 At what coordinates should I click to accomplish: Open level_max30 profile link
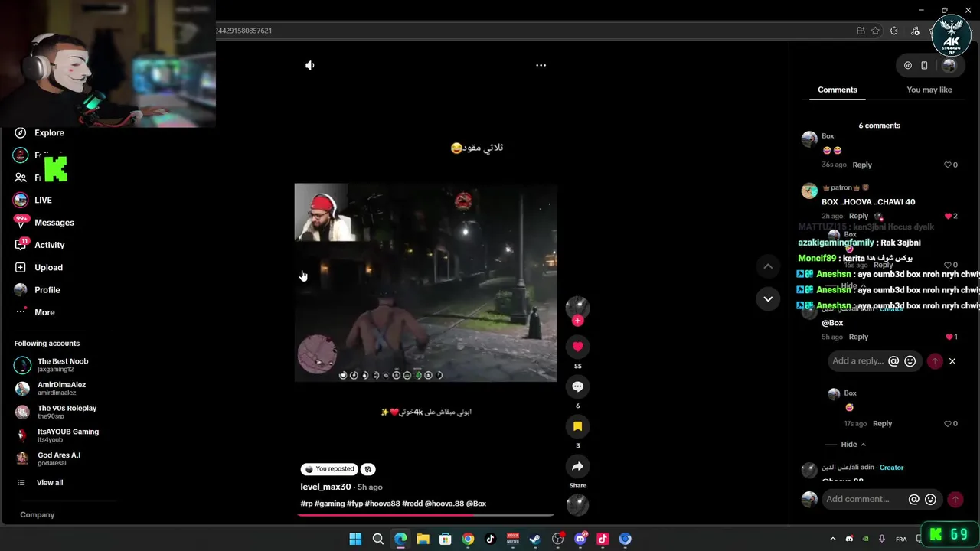[x=325, y=487]
